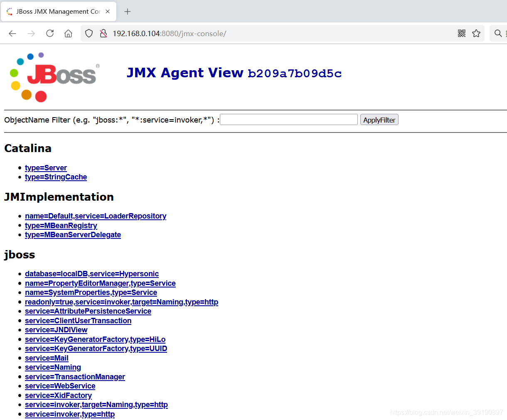This screenshot has width=507, height=420.
Task: Open the service=WebService link
Action: [60, 386]
